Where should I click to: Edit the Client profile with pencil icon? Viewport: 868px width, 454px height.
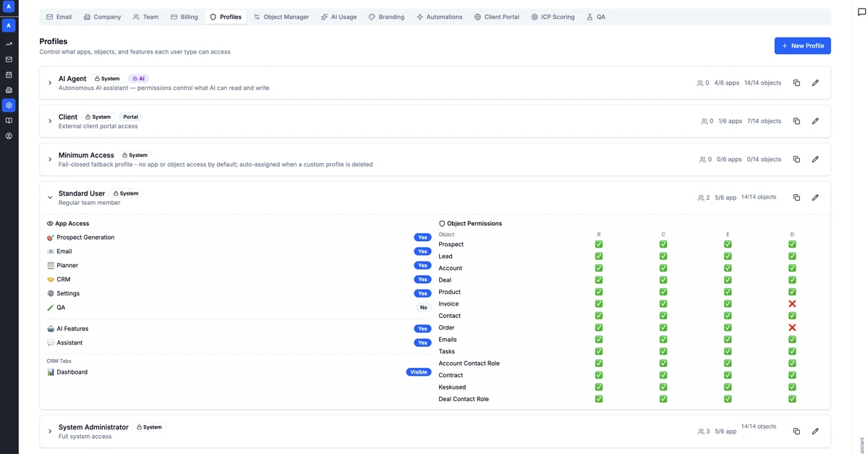coord(815,121)
